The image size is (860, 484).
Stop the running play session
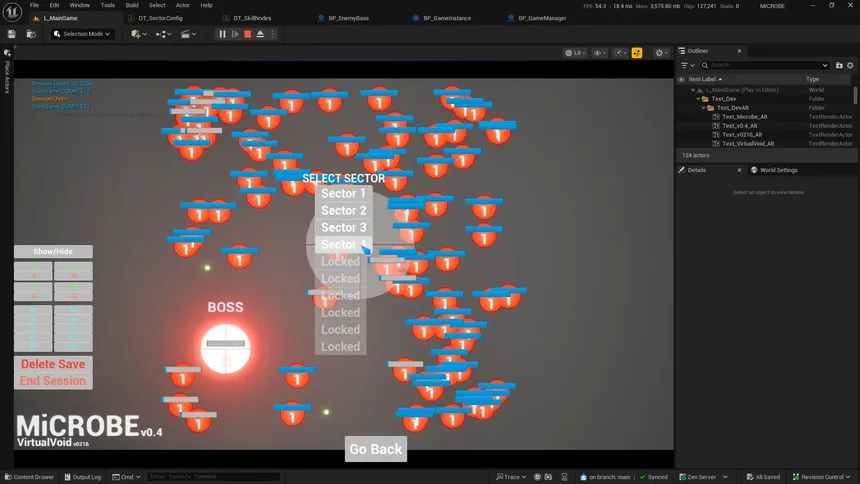pyautogui.click(x=247, y=34)
